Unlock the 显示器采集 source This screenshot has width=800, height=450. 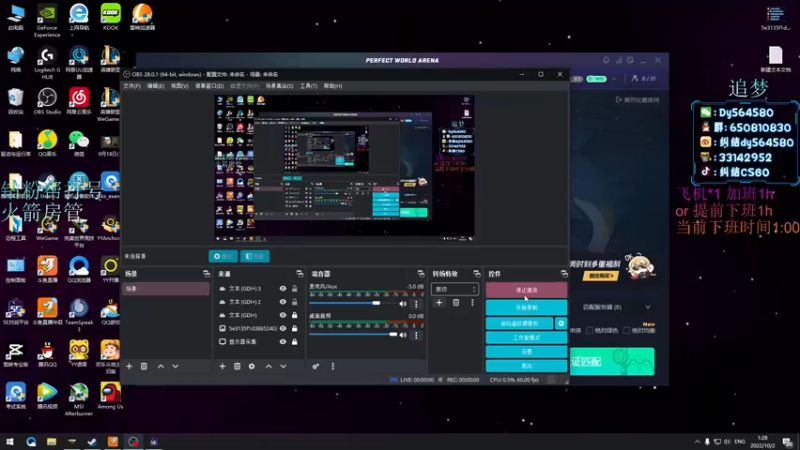point(294,342)
